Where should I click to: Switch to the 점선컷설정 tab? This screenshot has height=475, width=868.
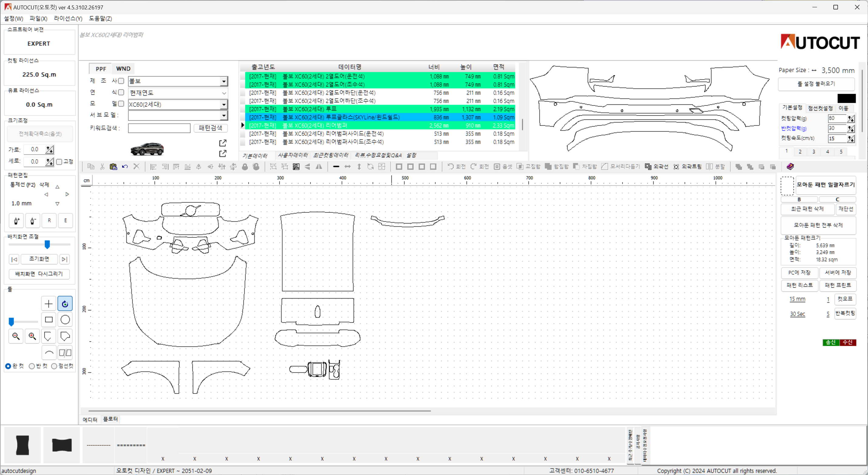point(820,108)
